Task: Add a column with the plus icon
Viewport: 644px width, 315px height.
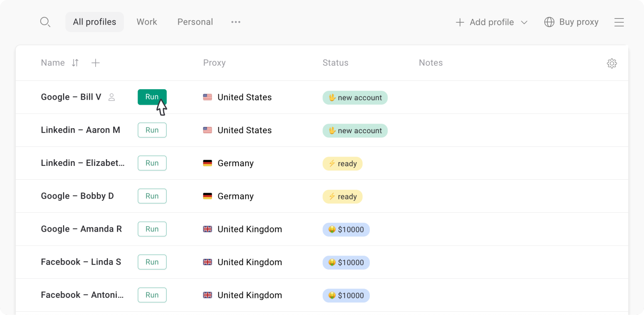Action: (x=96, y=63)
